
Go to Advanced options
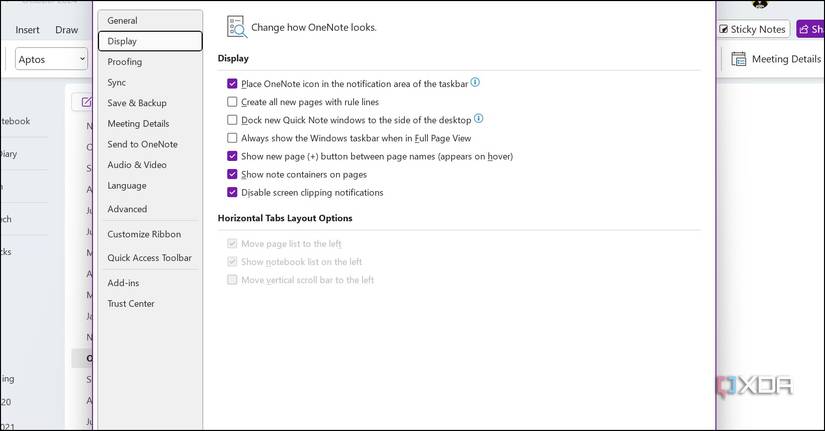pyautogui.click(x=150, y=209)
